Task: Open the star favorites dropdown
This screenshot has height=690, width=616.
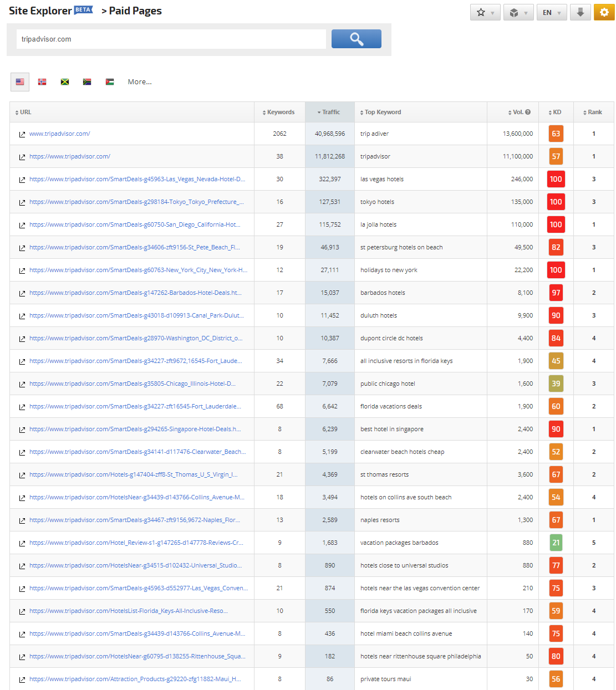Action: click(485, 12)
